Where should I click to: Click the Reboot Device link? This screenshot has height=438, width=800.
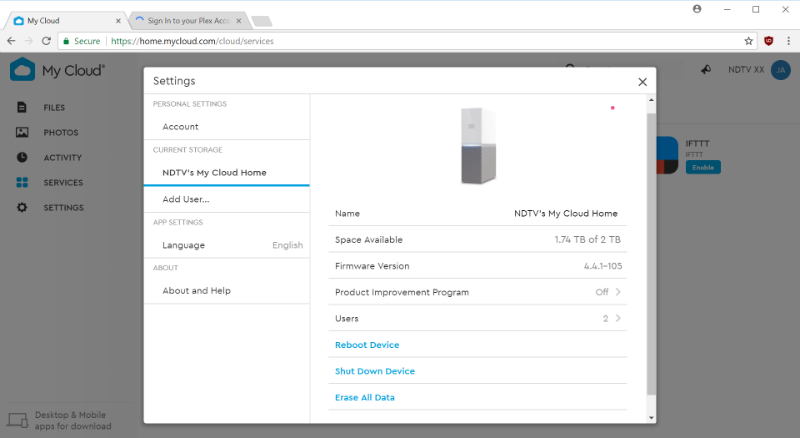pos(367,345)
